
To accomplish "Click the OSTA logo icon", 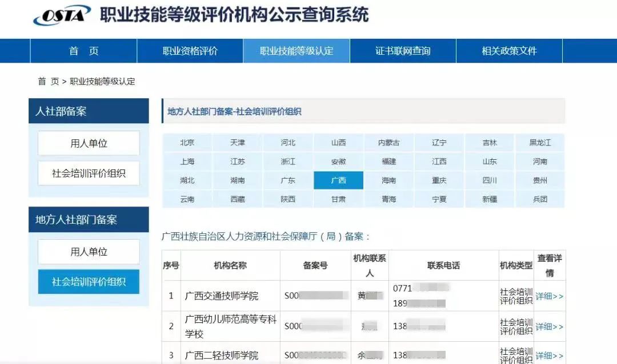I will 62,15.
